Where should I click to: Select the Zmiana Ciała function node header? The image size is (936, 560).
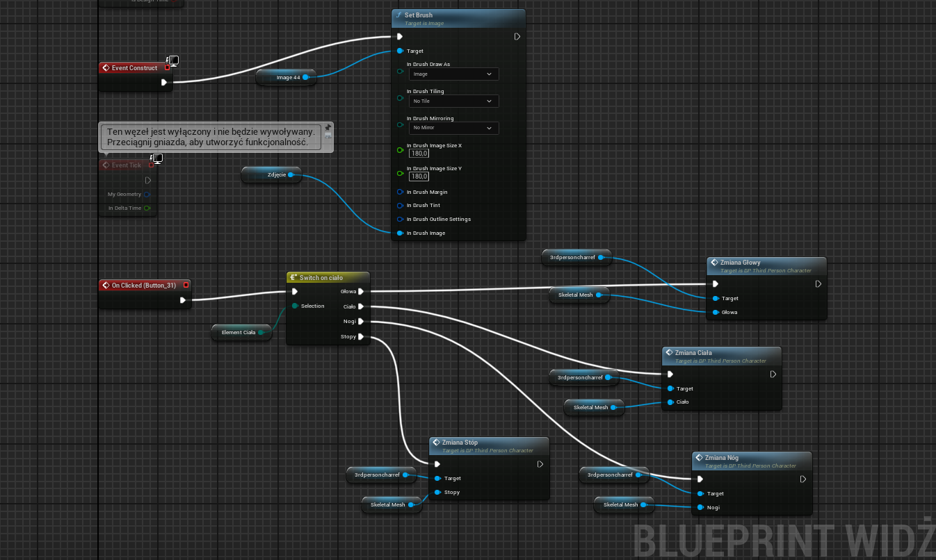tap(722, 356)
